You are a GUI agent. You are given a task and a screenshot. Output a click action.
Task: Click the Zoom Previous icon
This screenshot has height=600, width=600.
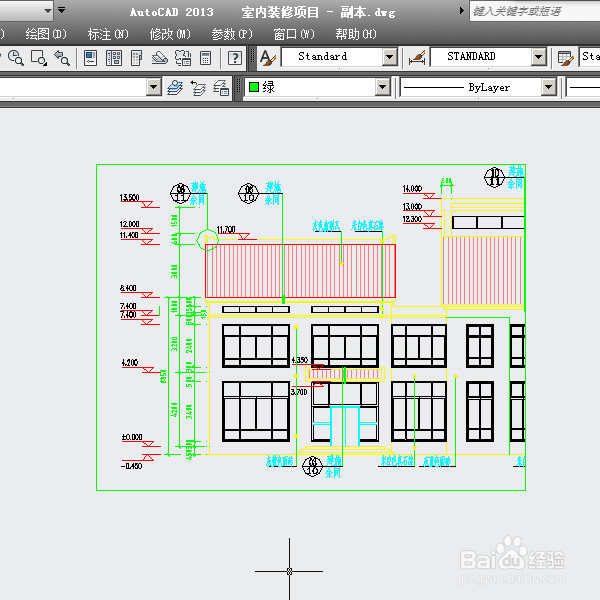coord(62,58)
